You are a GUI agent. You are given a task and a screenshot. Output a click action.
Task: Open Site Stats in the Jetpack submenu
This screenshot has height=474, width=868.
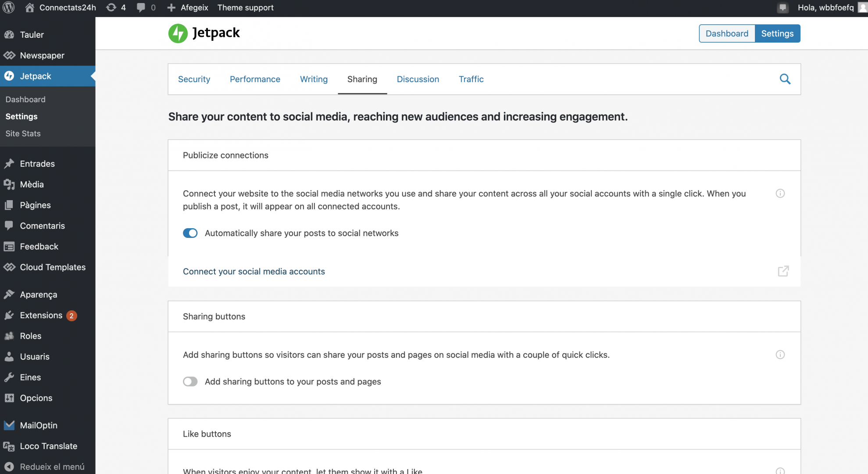coord(23,133)
